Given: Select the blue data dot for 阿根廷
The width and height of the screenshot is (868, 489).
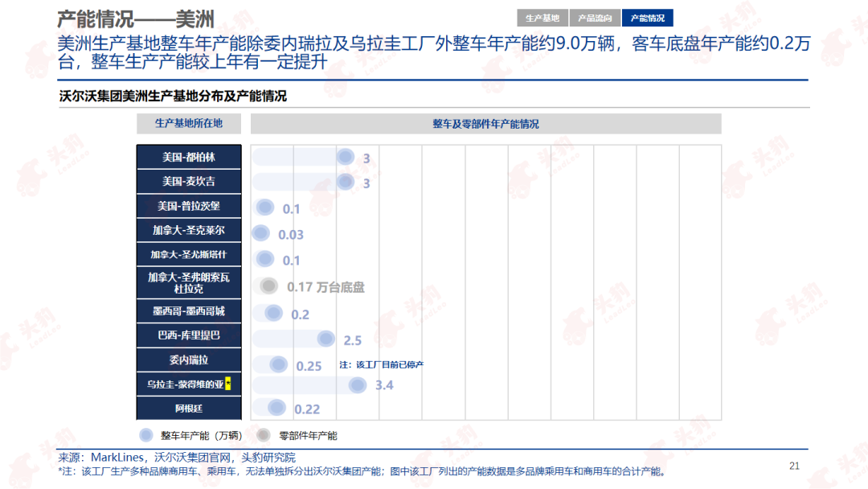Looking at the screenshot, I should pos(276,408).
